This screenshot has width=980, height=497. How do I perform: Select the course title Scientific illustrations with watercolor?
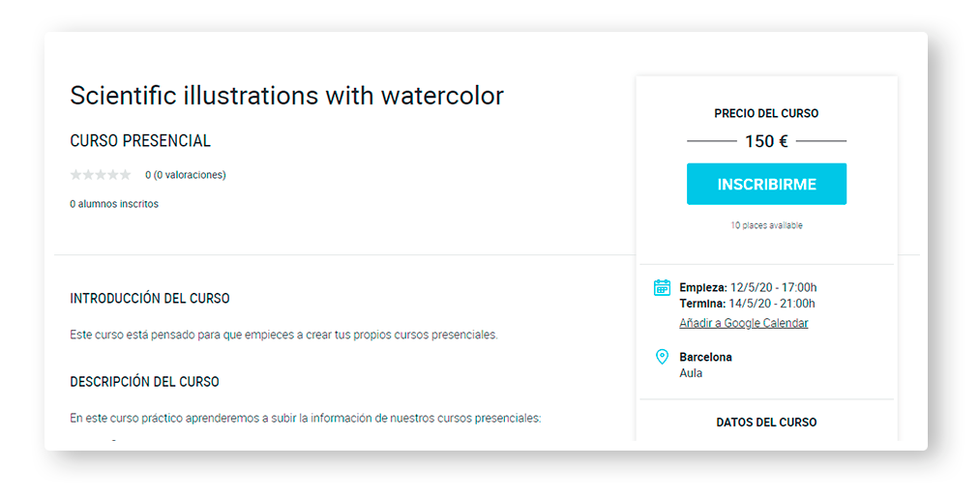tap(286, 96)
